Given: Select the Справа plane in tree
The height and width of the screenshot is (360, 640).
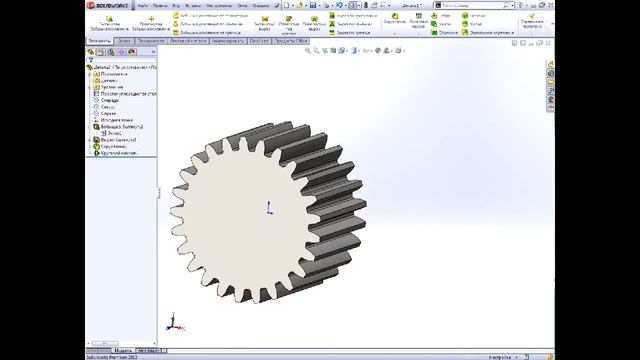Looking at the screenshot, I should click(x=108, y=113).
